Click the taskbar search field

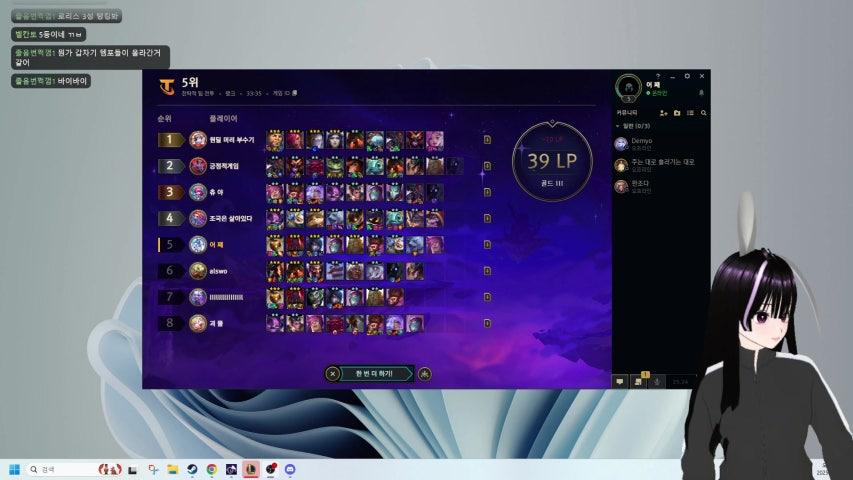pyautogui.click(x=75, y=469)
